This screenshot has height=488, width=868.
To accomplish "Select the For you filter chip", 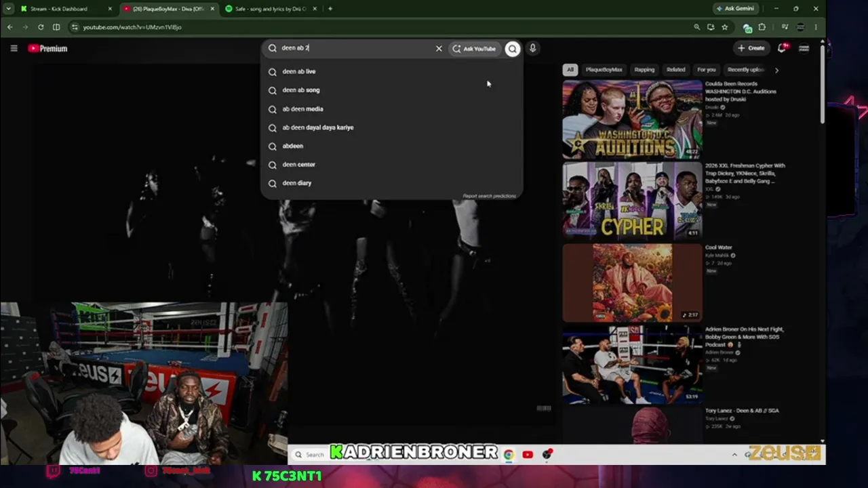I will point(707,70).
